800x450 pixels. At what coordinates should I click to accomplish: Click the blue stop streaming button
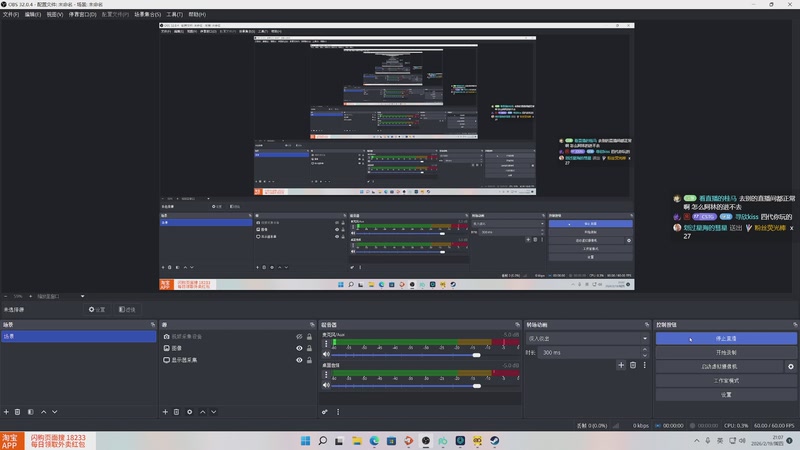click(x=726, y=338)
